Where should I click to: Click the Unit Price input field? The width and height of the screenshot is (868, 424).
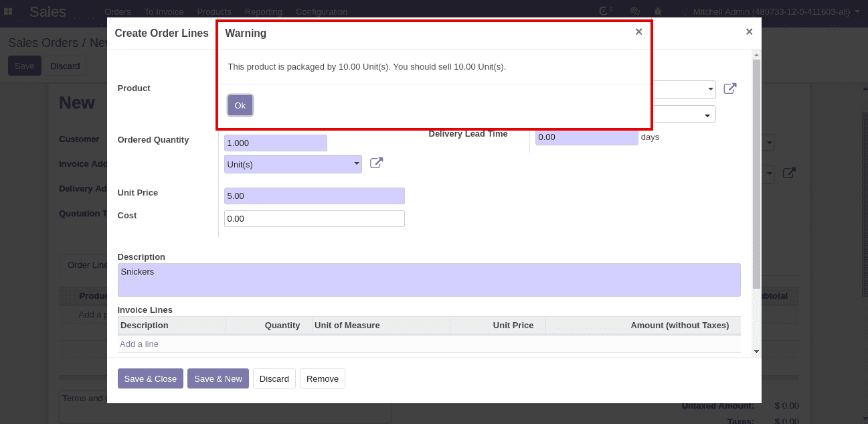314,196
